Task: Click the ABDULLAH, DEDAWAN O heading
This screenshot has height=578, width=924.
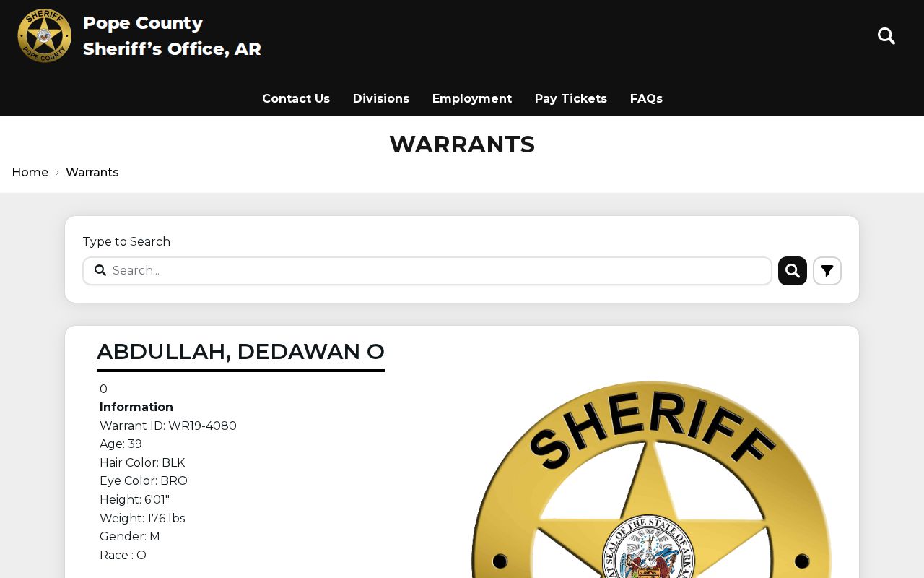Action: click(x=240, y=351)
